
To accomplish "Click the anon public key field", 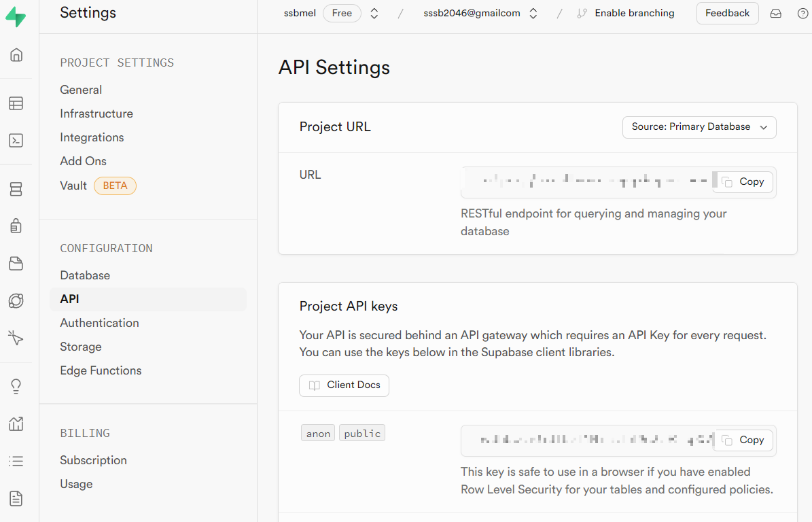I will 618,440.
